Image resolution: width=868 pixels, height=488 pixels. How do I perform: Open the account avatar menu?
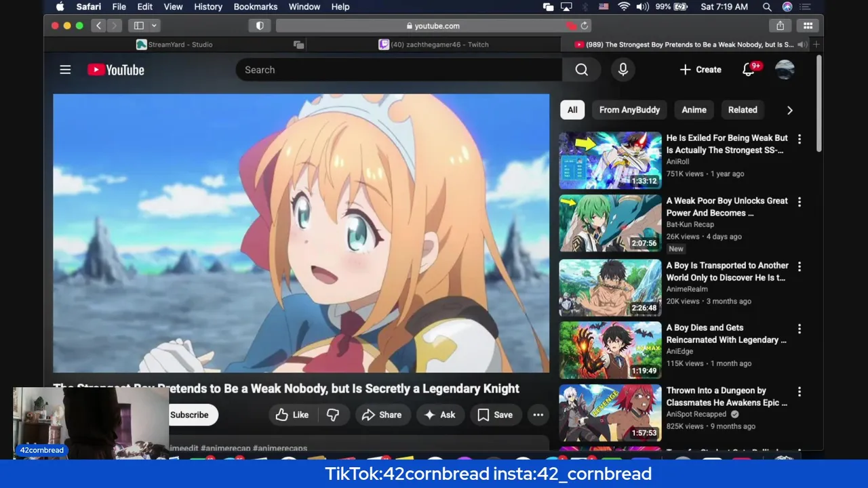(785, 70)
